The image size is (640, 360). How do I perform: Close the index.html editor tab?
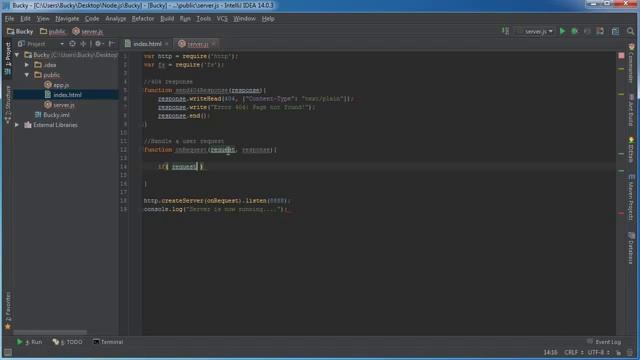[167, 44]
